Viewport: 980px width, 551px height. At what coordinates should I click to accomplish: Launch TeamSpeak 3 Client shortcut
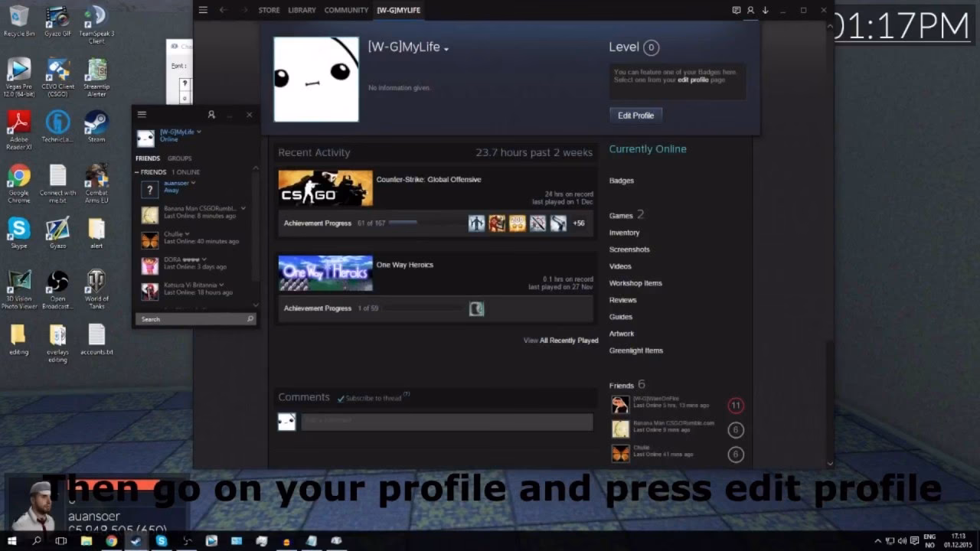point(96,24)
